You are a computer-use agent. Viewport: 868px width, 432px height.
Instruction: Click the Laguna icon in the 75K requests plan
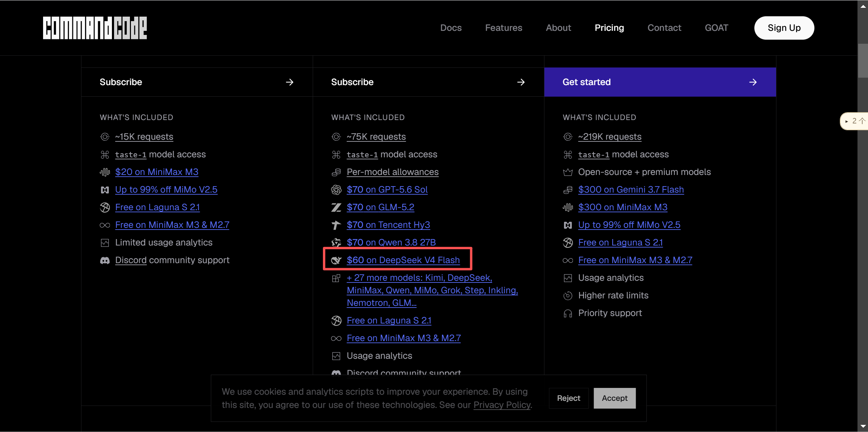(x=336, y=321)
